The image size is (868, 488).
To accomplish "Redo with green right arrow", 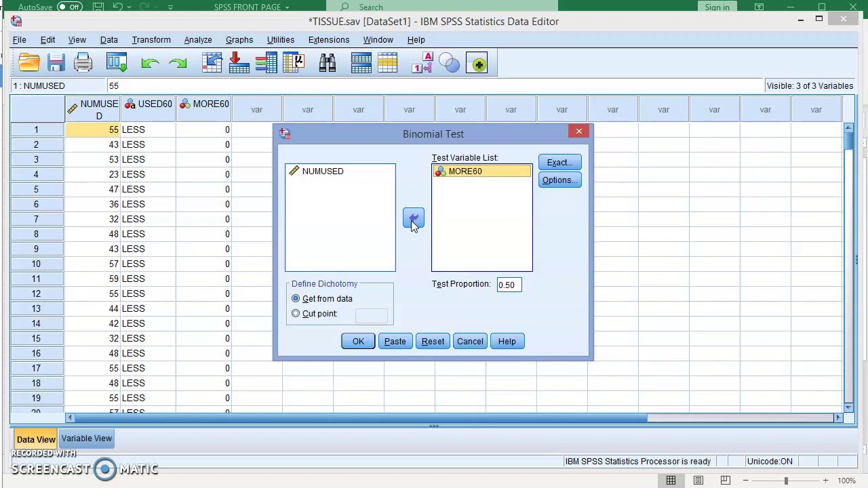I will coord(178,64).
